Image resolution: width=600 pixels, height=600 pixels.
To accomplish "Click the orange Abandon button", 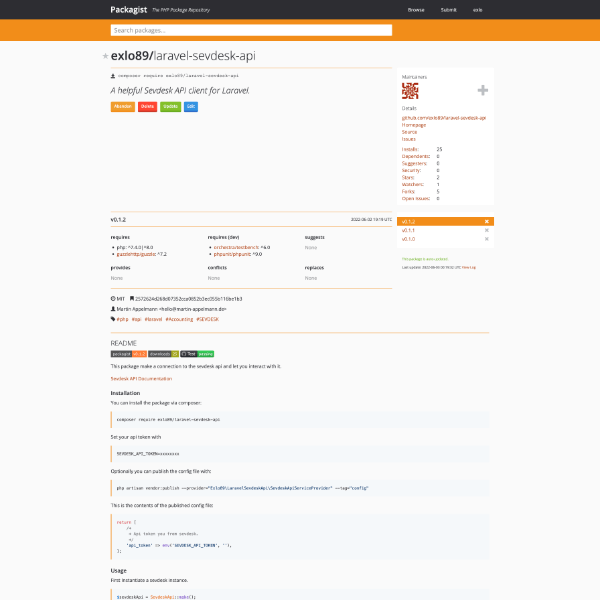I will tap(123, 106).
